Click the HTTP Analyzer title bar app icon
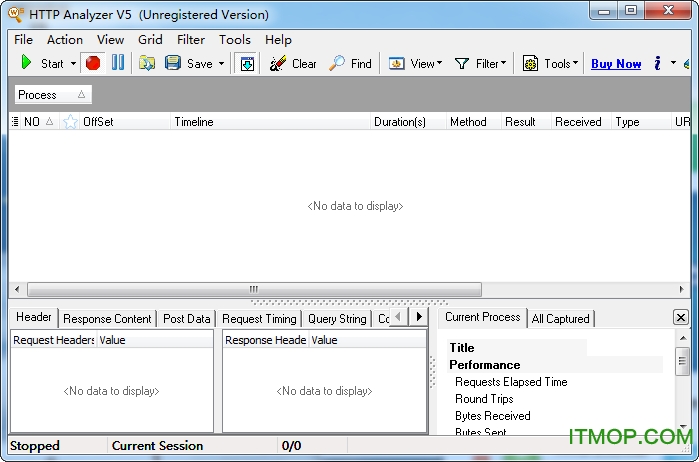Image resolution: width=699 pixels, height=462 pixels. click(16, 14)
